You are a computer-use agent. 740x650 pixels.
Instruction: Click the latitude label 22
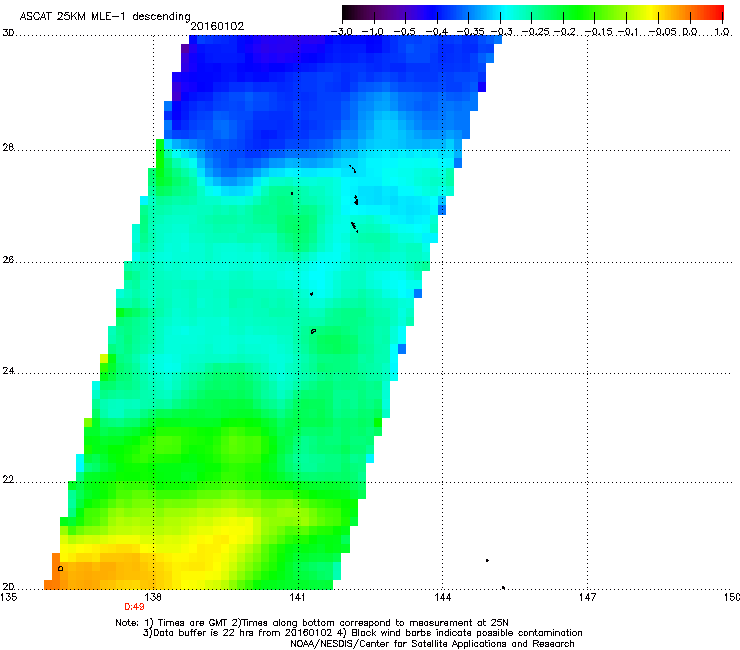pos(8,480)
